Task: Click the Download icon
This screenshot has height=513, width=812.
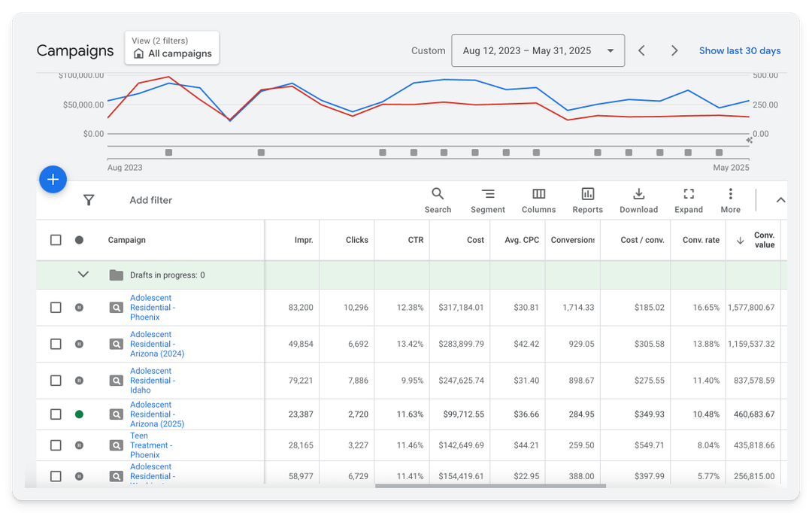Action: [x=638, y=194]
